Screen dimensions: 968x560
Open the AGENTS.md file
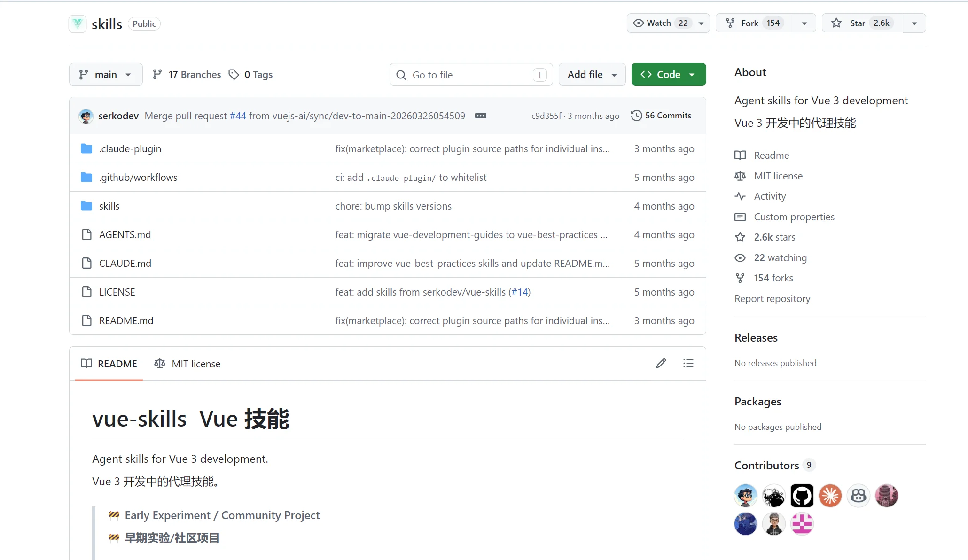pyautogui.click(x=125, y=235)
